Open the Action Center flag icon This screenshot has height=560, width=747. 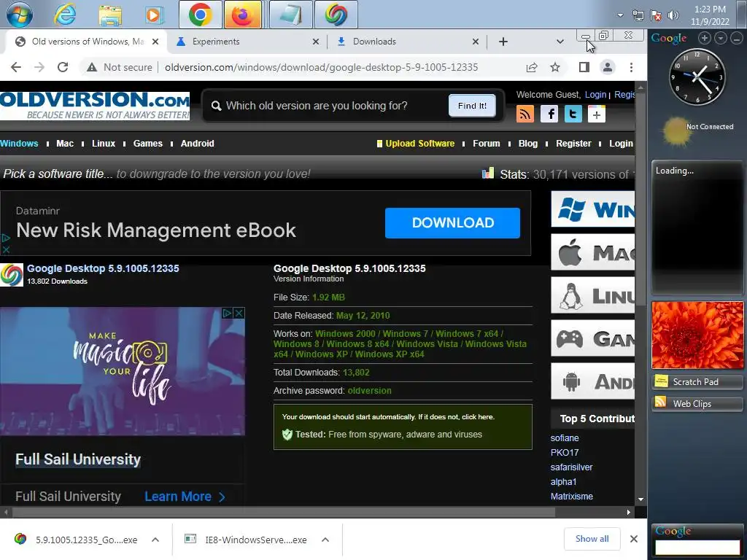click(x=656, y=15)
